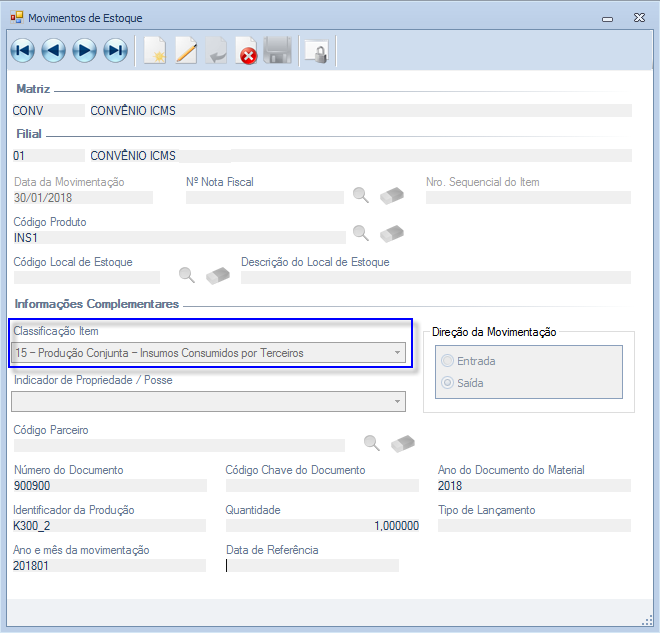Open Código Local de Estoque lookup
The width and height of the screenshot is (660, 633).
(x=186, y=274)
